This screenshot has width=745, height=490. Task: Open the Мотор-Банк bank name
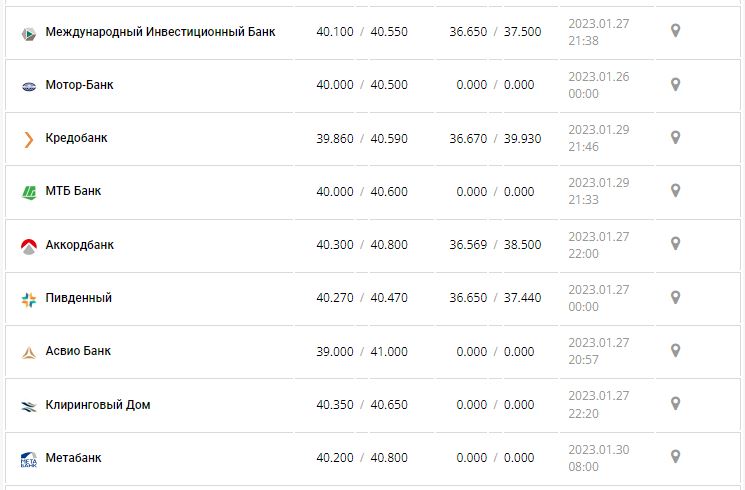79,85
